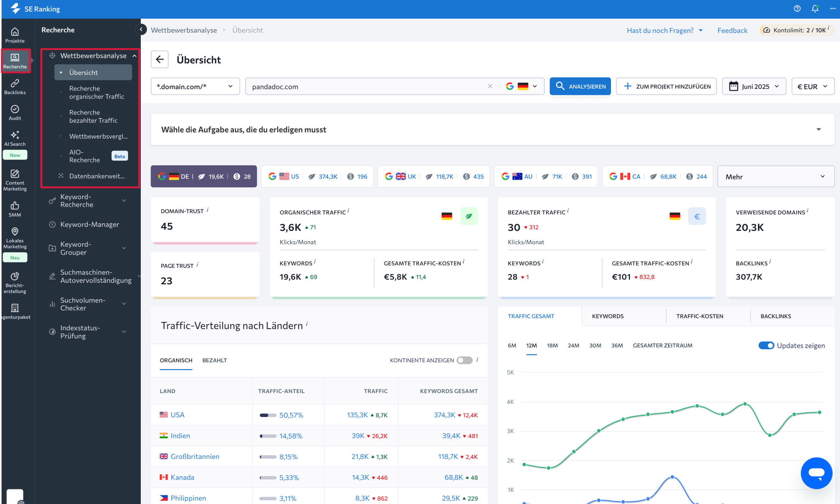This screenshot has height=504, width=840.
Task: Open the notifications bell
Action: 815,9
